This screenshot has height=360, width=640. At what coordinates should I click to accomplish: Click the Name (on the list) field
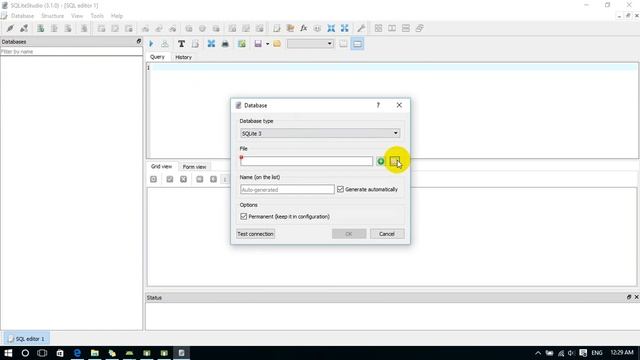coord(287,189)
